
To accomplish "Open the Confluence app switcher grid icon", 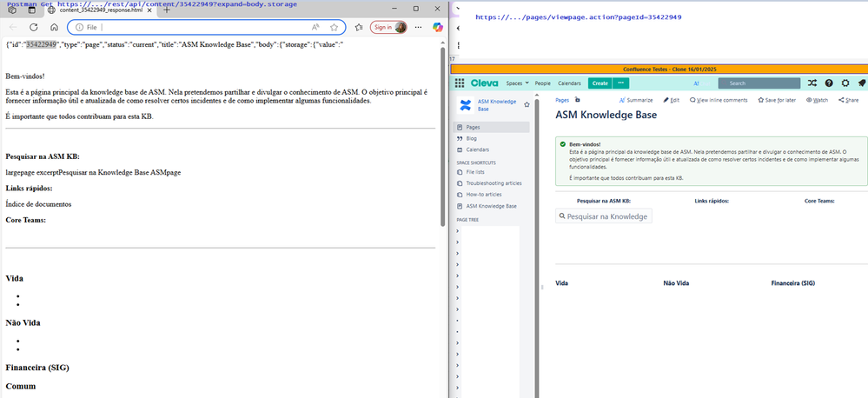I will coord(460,83).
